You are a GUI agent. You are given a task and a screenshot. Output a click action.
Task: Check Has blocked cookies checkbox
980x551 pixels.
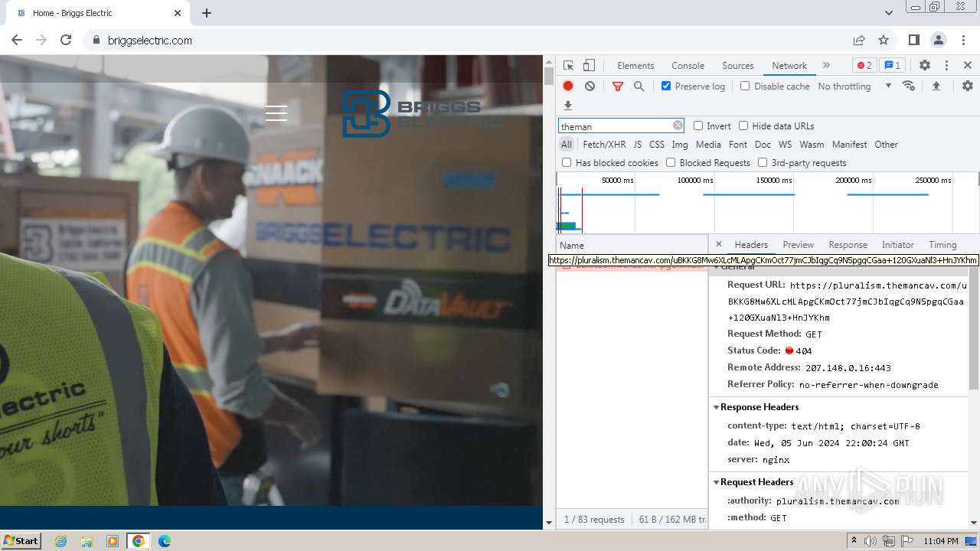[567, 162]
